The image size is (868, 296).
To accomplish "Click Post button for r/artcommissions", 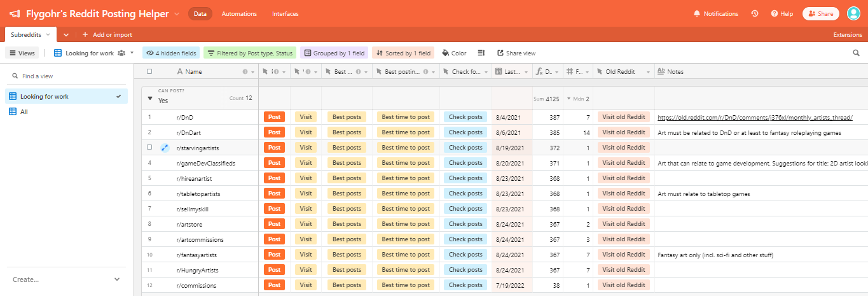I will tap(274, 239).
